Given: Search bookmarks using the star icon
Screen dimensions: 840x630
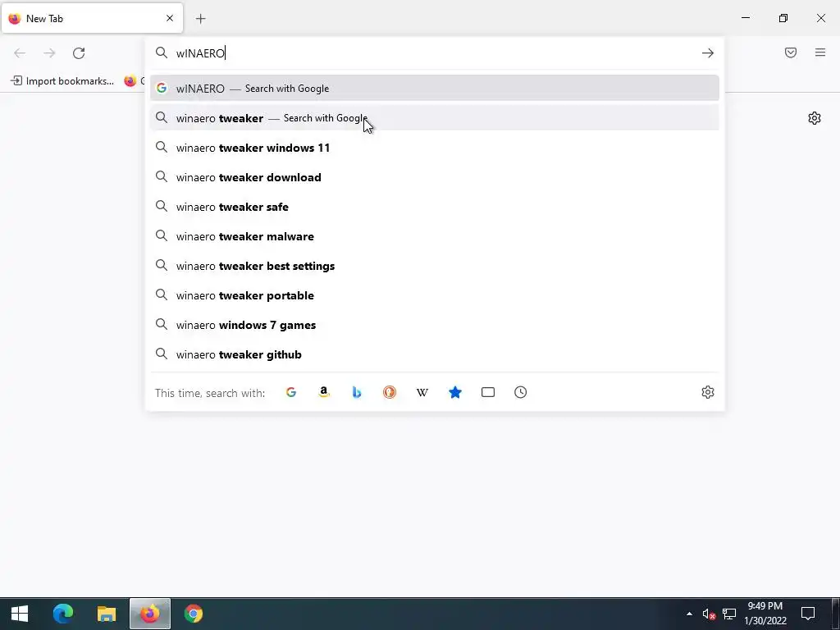Looking at the screenshot, I should coord(454,392).
